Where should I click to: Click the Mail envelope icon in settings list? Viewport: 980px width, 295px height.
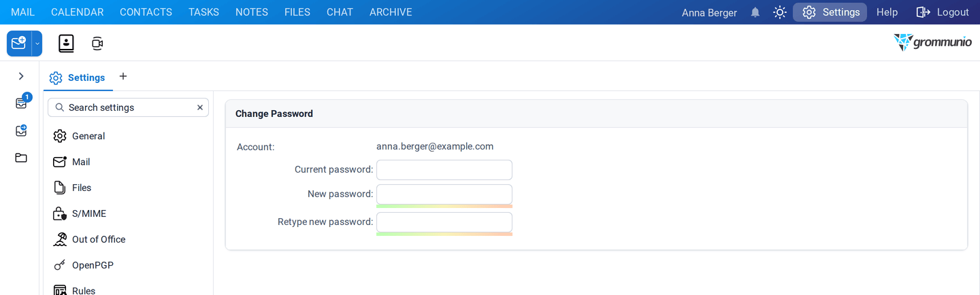click(x=60, y=162)
